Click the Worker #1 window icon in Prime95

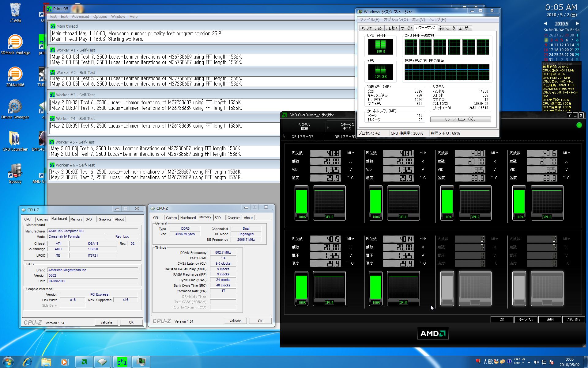[53, 50]
